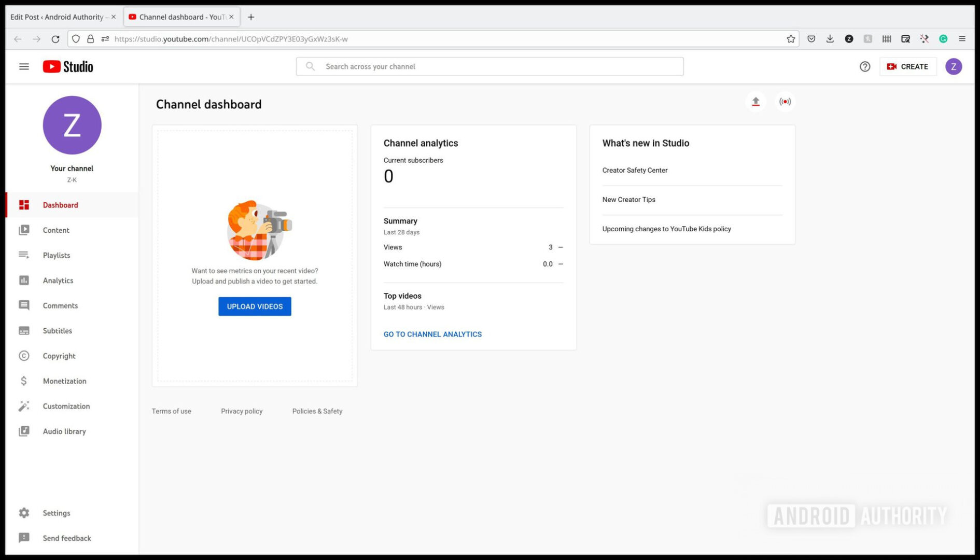The width and height of the screenshot is (980, 560).
Task: Click the UPLOAD VIDEOS button
Action: 255,306
